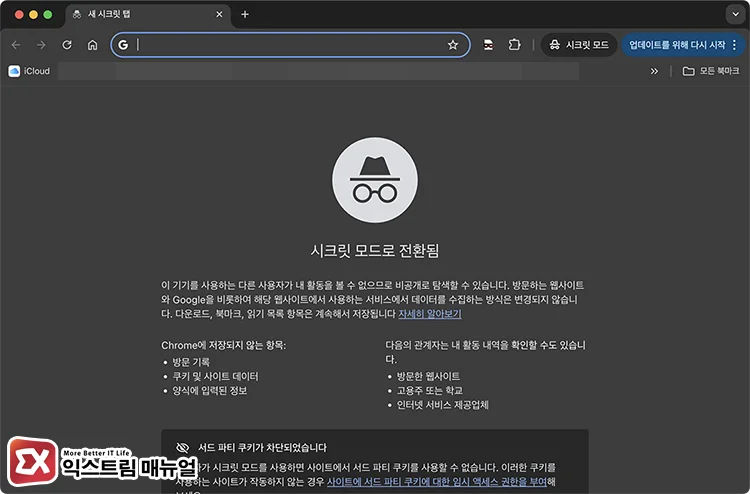
Task: Open the third-party cookie temporary access link
Action: pyautogui.click(x=436, y=482)
